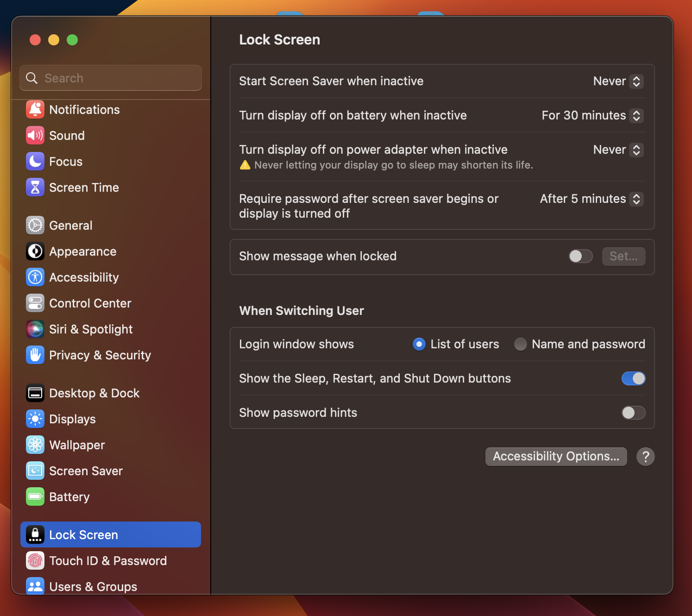
Task: Enable Show password hints switch
Action: tap(634, 413)
